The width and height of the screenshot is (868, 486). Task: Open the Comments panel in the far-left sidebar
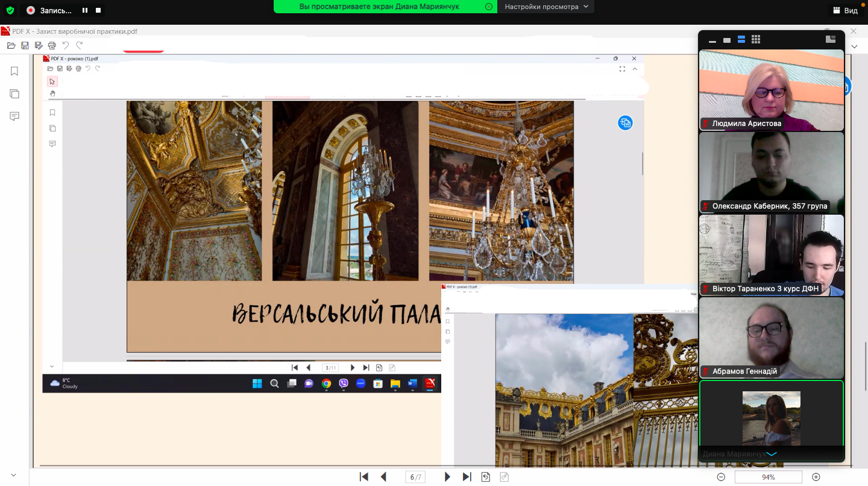14,116
